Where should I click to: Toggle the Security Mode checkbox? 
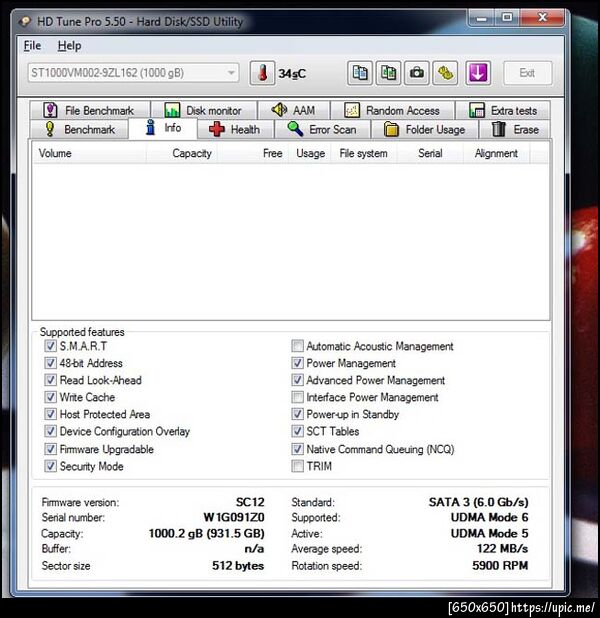coord(50,466)
